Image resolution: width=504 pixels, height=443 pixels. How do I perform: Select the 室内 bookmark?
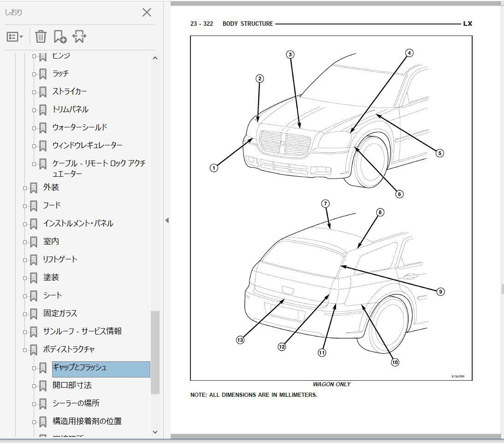tap(51, 241)
